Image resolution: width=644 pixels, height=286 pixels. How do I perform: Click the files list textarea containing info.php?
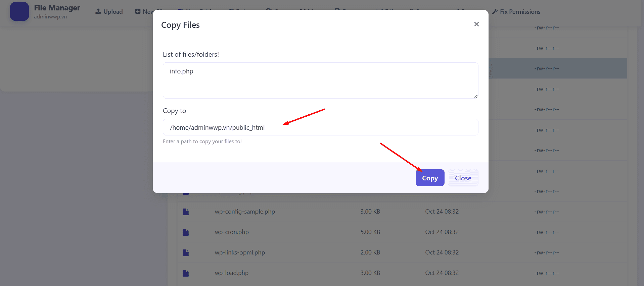320,80
